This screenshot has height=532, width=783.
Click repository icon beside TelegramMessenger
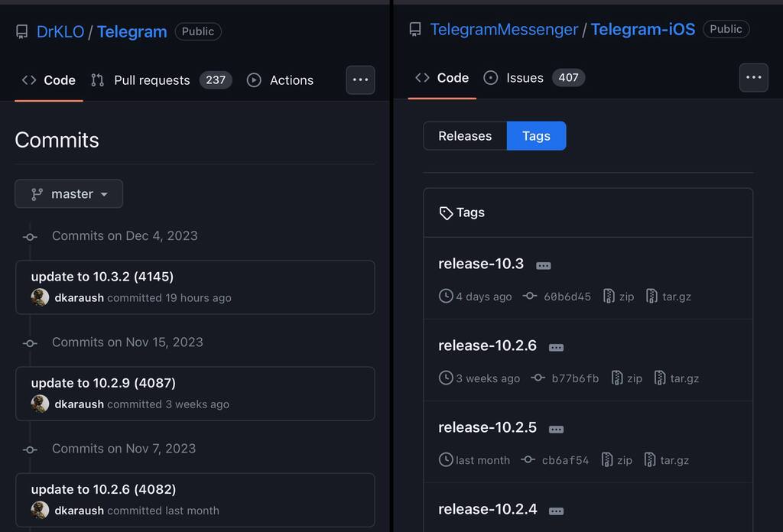[x=415, y=30]
